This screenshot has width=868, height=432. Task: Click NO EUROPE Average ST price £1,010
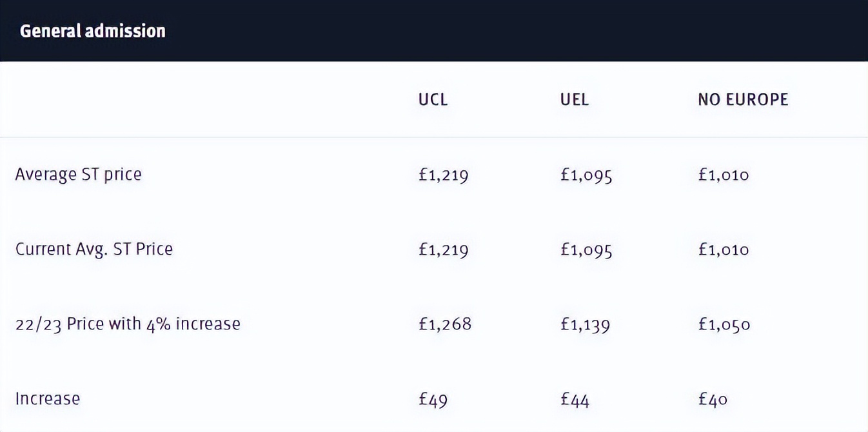724,175
